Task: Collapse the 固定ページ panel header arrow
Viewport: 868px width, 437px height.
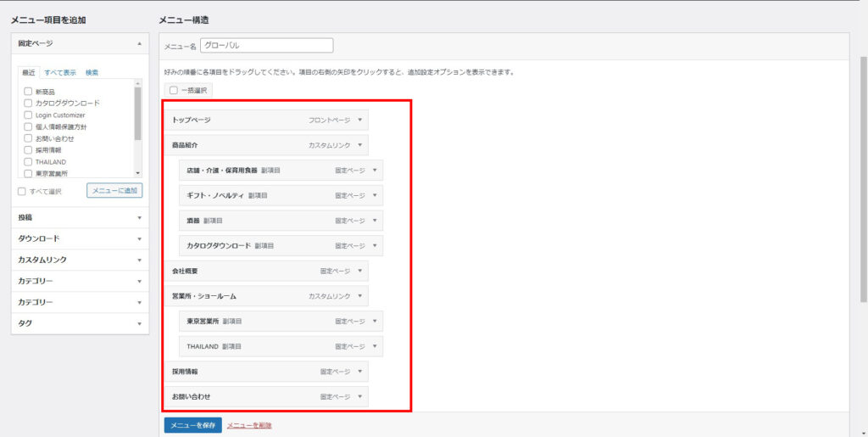Action: (x=139, y=43)
